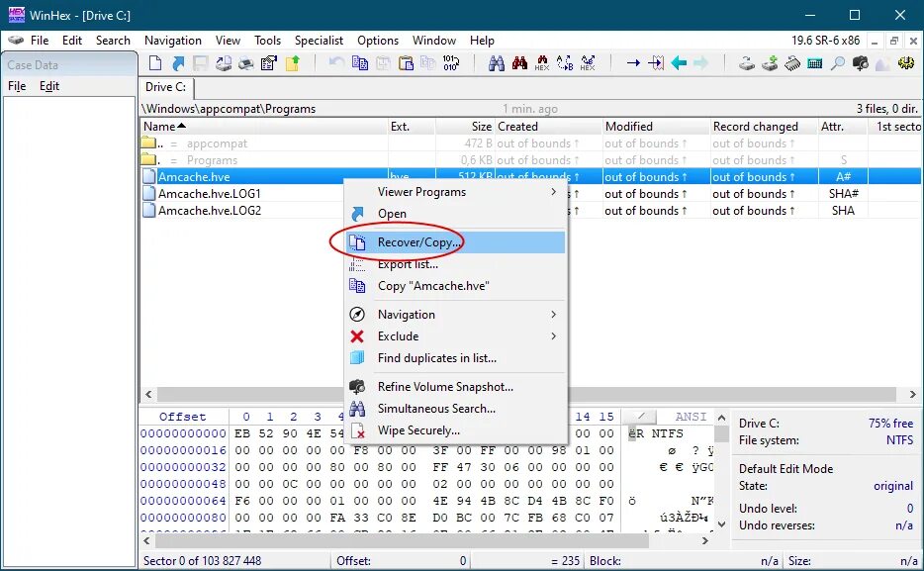Click the Print toolbar icon
The image size is (924, 571).
click(245, 62)
